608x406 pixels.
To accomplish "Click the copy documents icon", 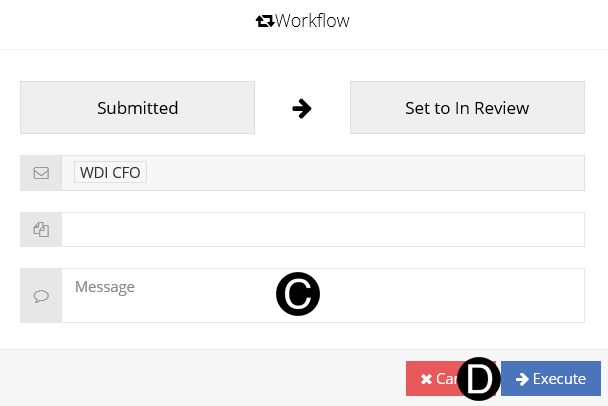I will click(x=41, y=230).
